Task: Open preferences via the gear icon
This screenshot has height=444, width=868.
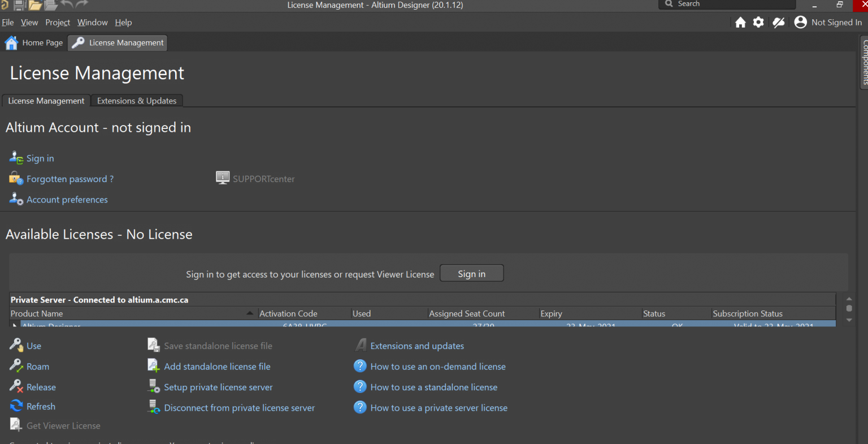Action: click(x=758, y=23)
